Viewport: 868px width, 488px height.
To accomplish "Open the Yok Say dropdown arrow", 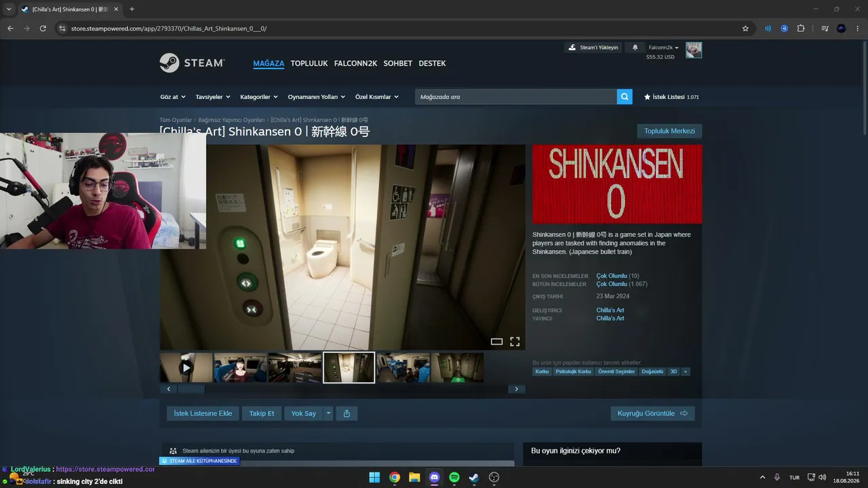I will 328,413.
